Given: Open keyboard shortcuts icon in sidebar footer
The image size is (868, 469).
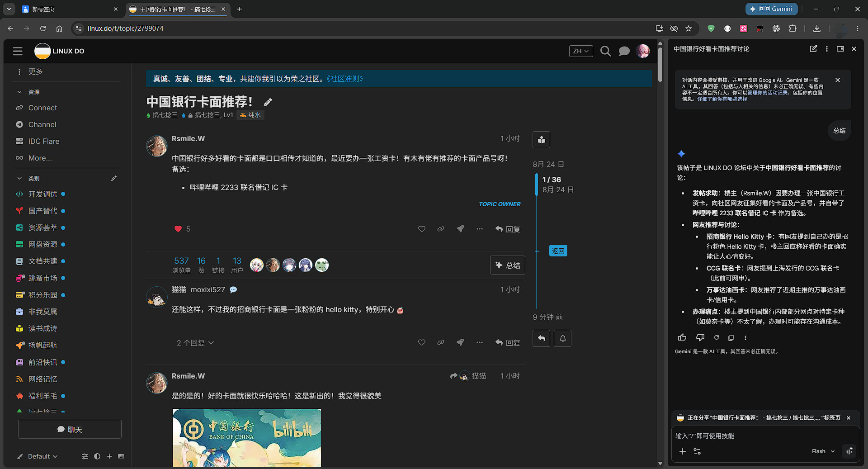Looking at the screenshot, I should 121,456.
